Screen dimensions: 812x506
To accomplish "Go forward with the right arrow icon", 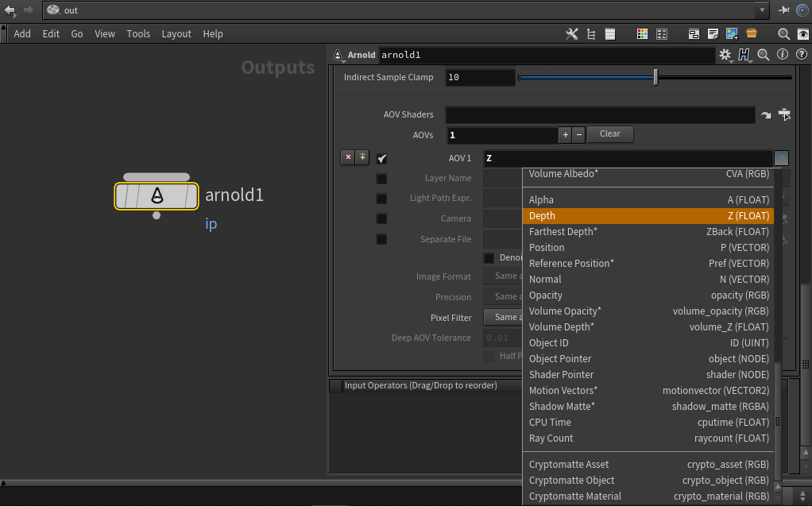I will (29, 10).
